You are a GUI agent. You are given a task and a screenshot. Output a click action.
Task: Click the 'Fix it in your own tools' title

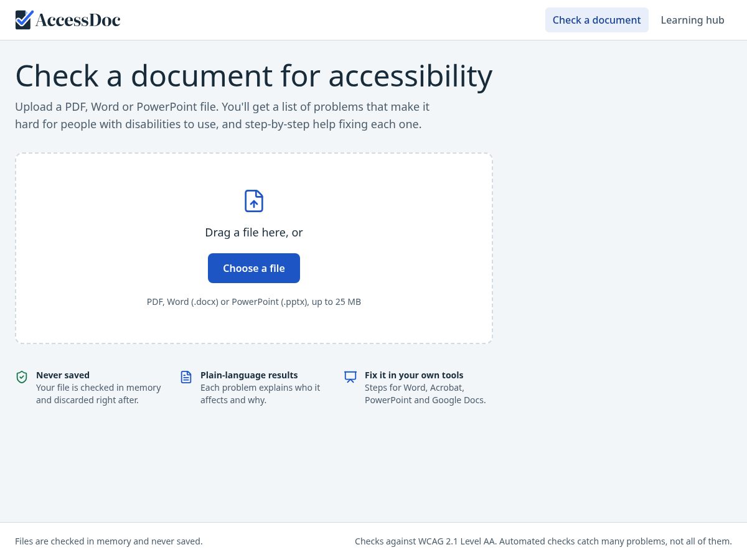tap(414, 375)
